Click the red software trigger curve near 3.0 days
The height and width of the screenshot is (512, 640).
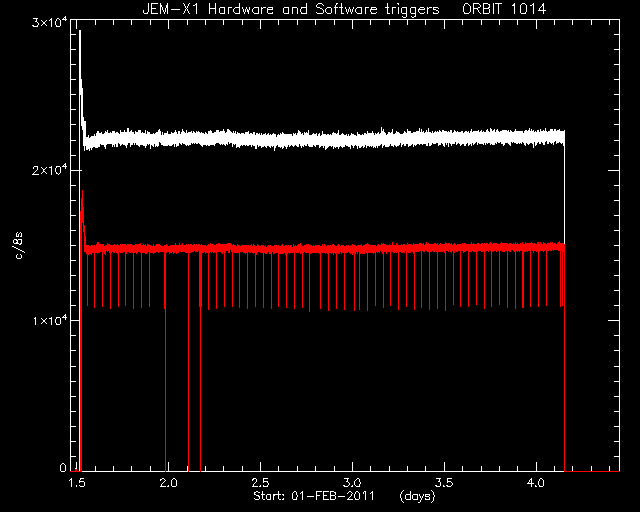(352, 248)
